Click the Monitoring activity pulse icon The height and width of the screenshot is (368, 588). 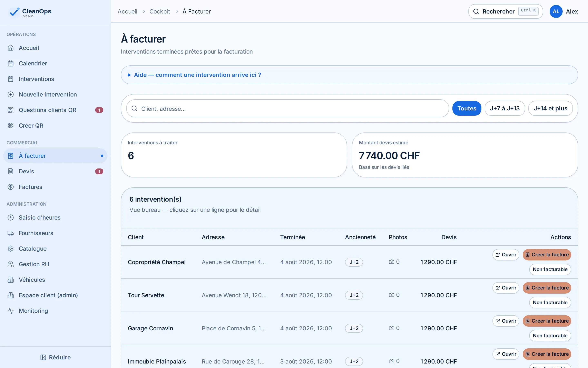(10, 311)
